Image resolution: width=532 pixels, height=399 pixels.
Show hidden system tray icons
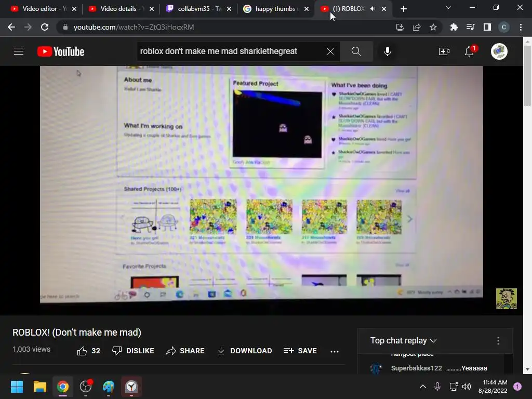click(423, 387)
